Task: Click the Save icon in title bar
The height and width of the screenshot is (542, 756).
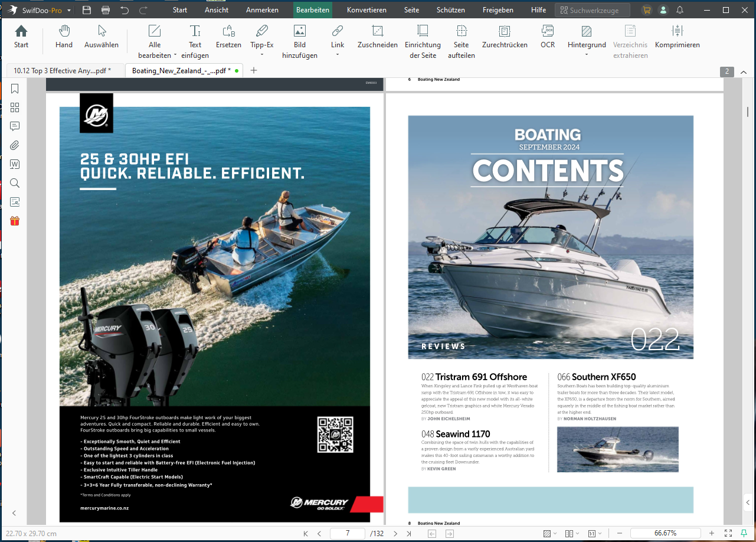Action: pyautogui.click(x=87, y=10)
